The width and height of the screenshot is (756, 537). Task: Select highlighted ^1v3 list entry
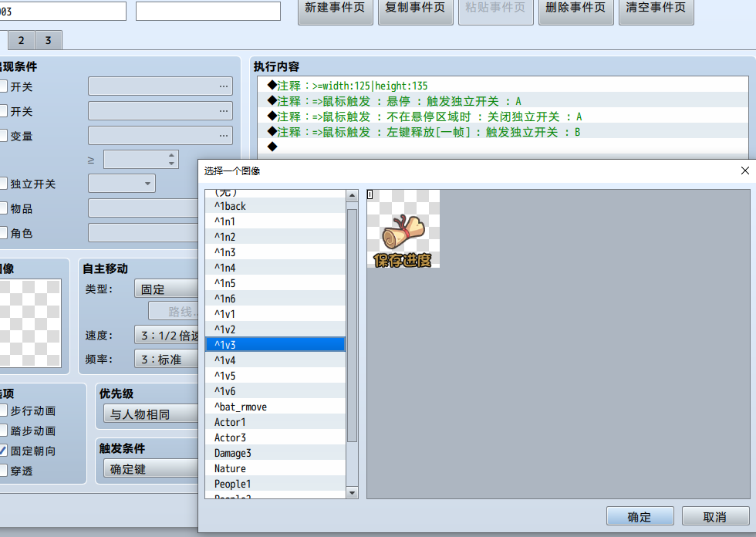[275, 345]
